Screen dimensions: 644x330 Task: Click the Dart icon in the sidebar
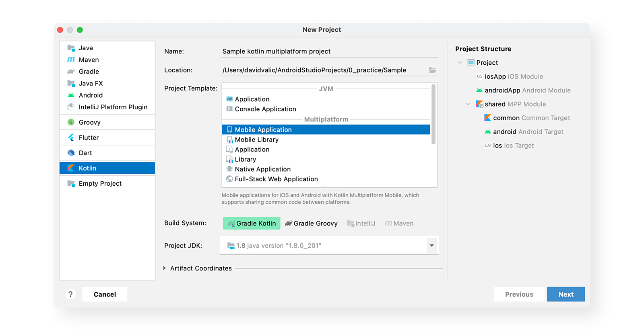click(71, 153)
